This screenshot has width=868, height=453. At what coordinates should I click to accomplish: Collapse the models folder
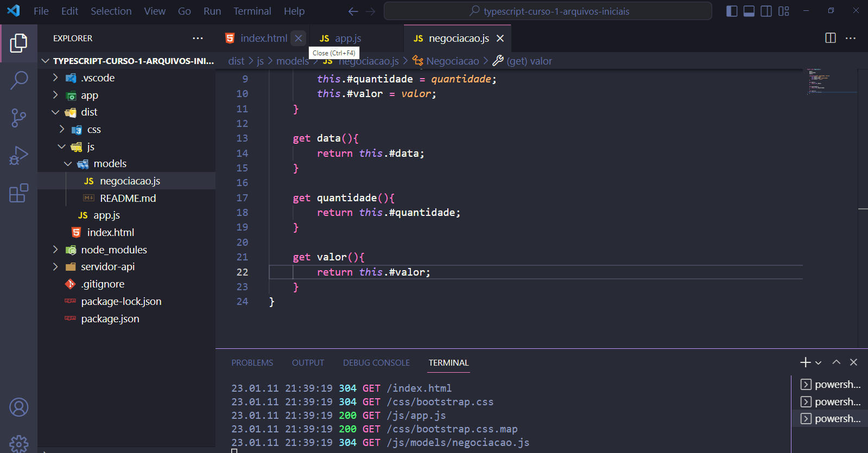click(68, 164)
